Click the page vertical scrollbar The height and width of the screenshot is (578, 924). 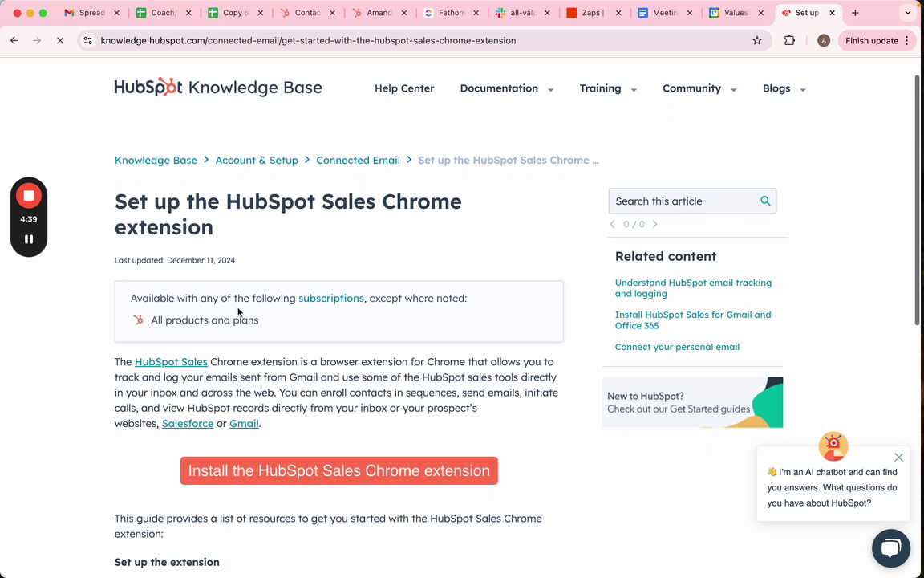pyautogui.click(x=919, y=201)
